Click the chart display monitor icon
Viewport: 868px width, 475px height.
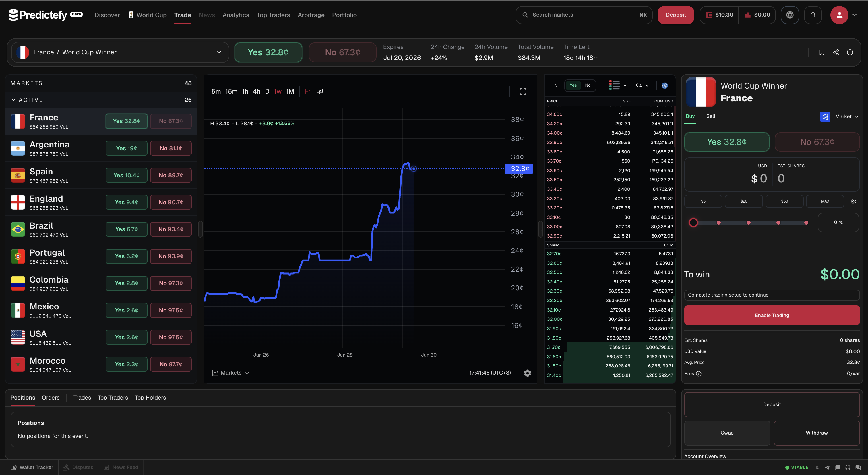tap(319, 91)
